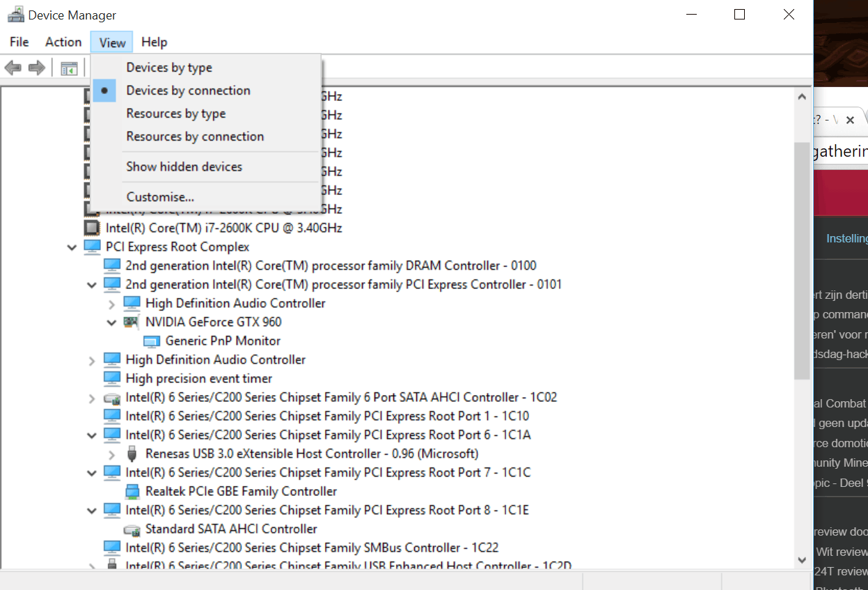Collapse the PCI Express Root Complex node
This screenshot has height=590, width=868.
click(x=72, y=247)
